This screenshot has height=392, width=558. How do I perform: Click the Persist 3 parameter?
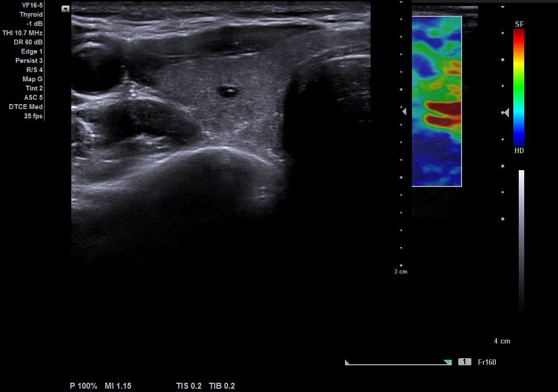[29, 61]
